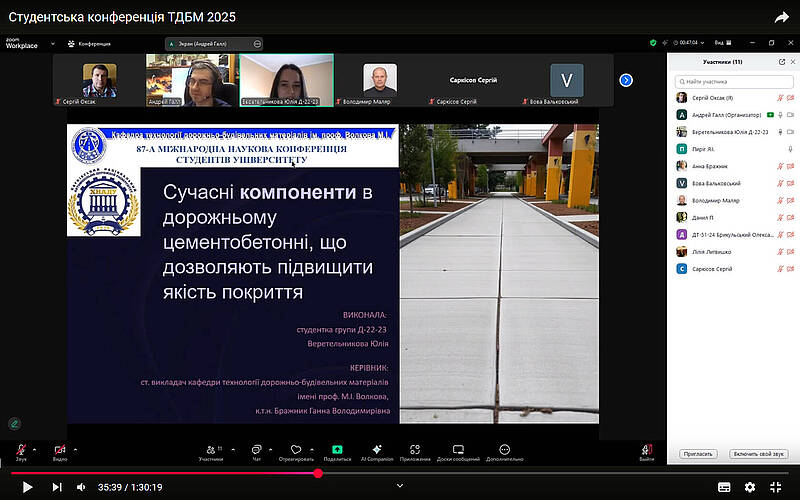This screenshot has height=500, width=800.
Task: Click the green Share screen button
Action: tap(337, 450)
